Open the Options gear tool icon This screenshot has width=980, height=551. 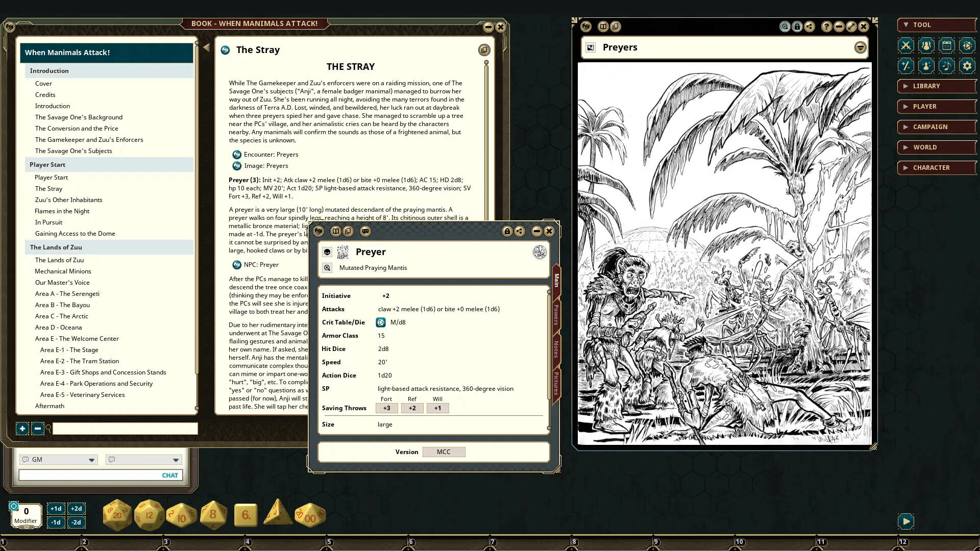pyautogui.click(x=967, y=65)
